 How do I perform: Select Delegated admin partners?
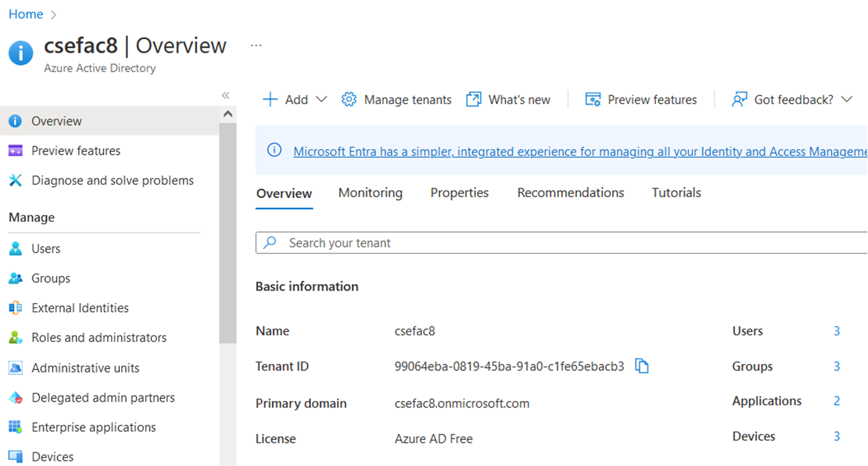tap(103, 397)
